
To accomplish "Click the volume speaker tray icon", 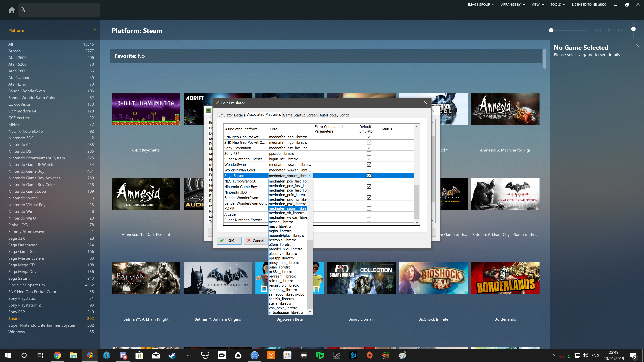I will pyautogui.click(x=585, y=355).
